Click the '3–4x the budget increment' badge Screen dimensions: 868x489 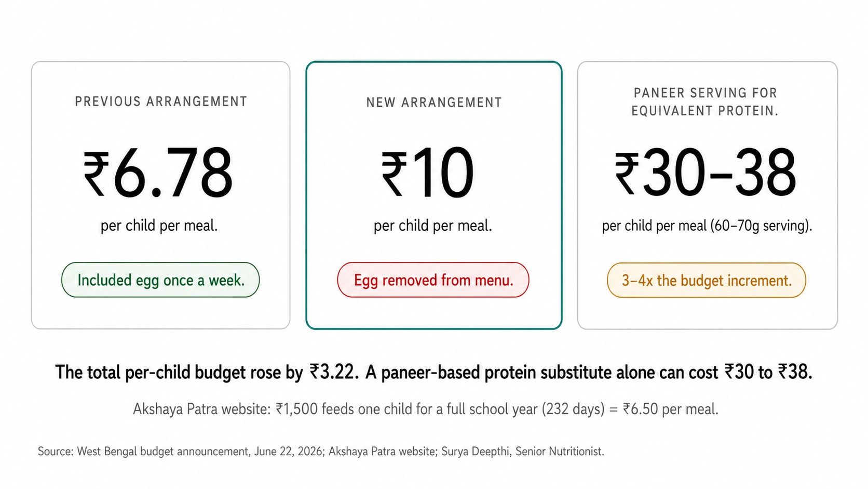click(x=707, y=281)
